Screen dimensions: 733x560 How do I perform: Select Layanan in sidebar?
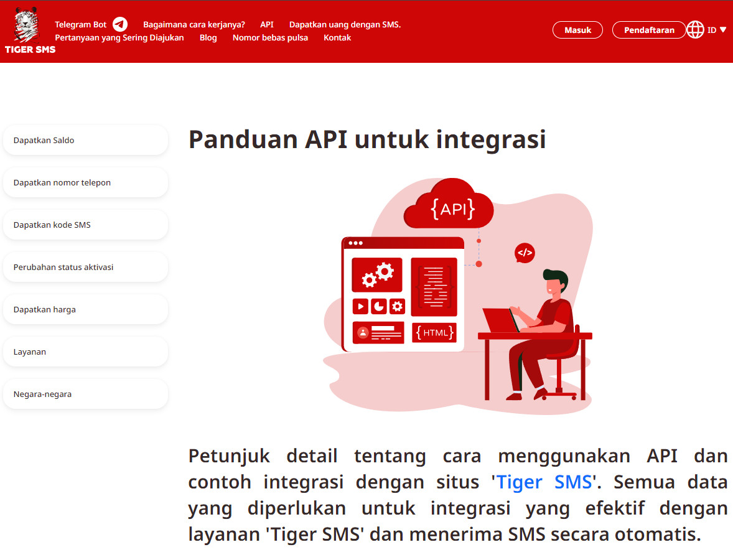click(85, 352)
